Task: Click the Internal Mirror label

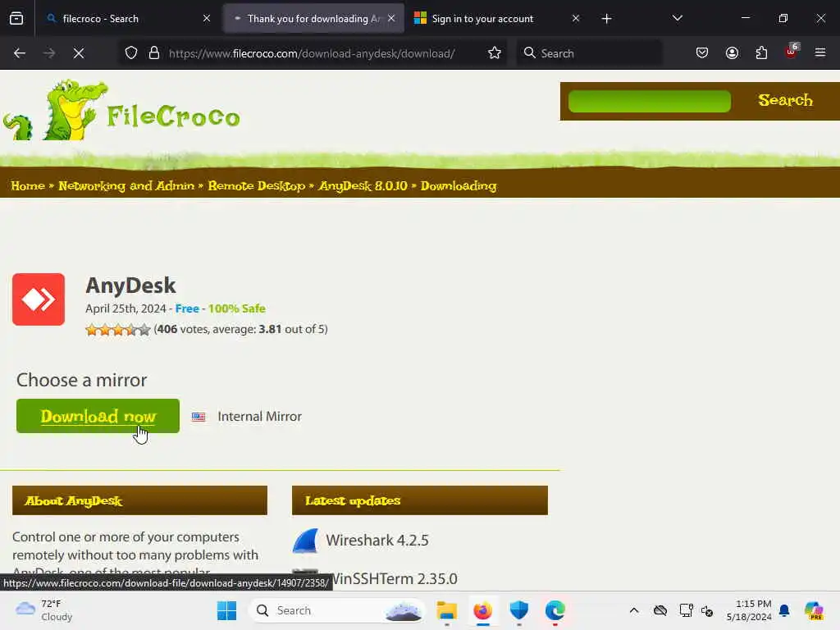Action: pos(260,416)
